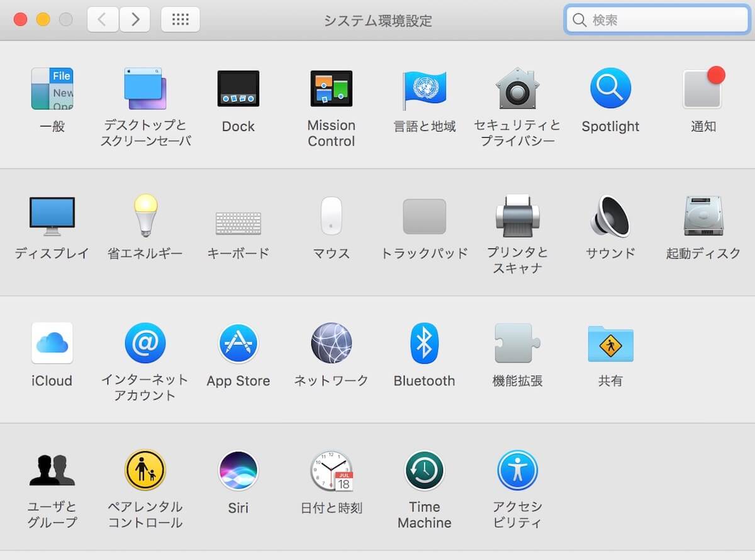The height and width of the screenshot is (560, 755).
Task: Open ペアレンタルコントロール preferences
Action: coord(145,470)
